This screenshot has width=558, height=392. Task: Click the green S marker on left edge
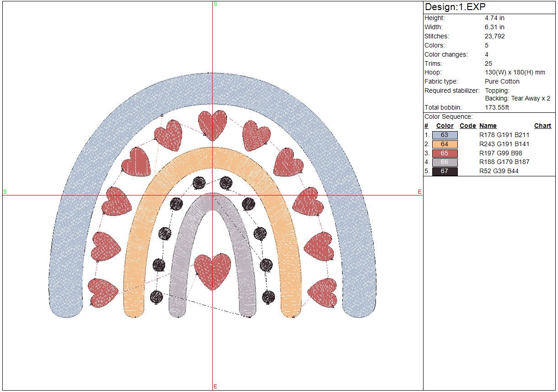tap(5, 192)
